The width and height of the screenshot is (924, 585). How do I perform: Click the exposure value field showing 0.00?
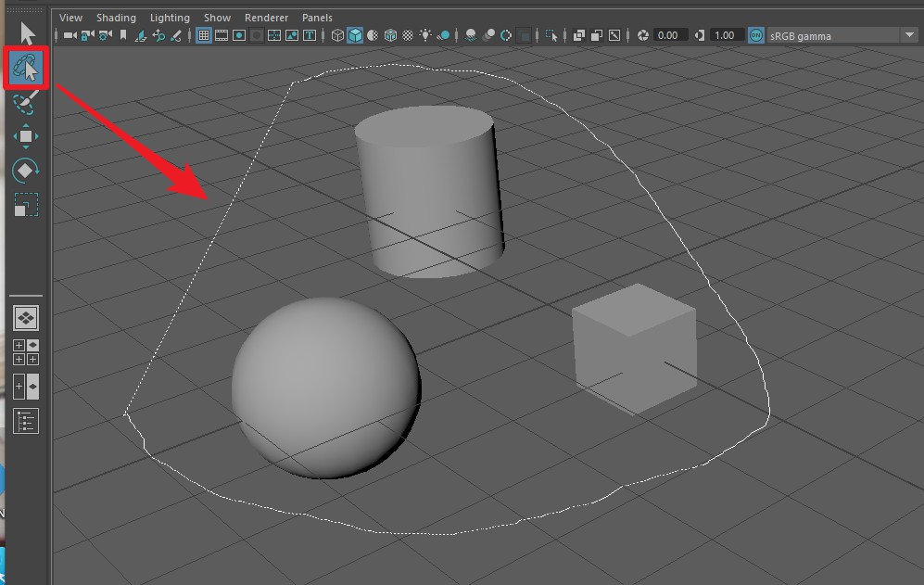tap(668, 35)
